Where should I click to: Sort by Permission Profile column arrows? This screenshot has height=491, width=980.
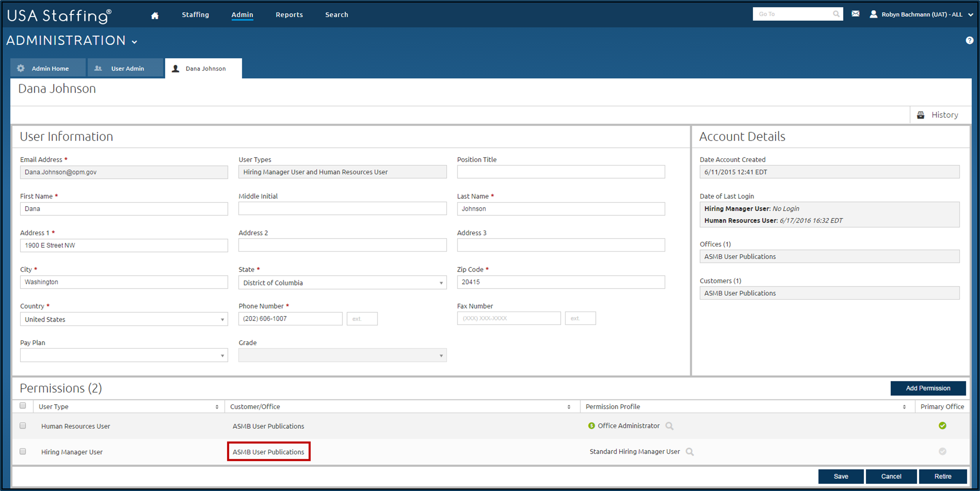pyautogui.click(x=904, y=407)
